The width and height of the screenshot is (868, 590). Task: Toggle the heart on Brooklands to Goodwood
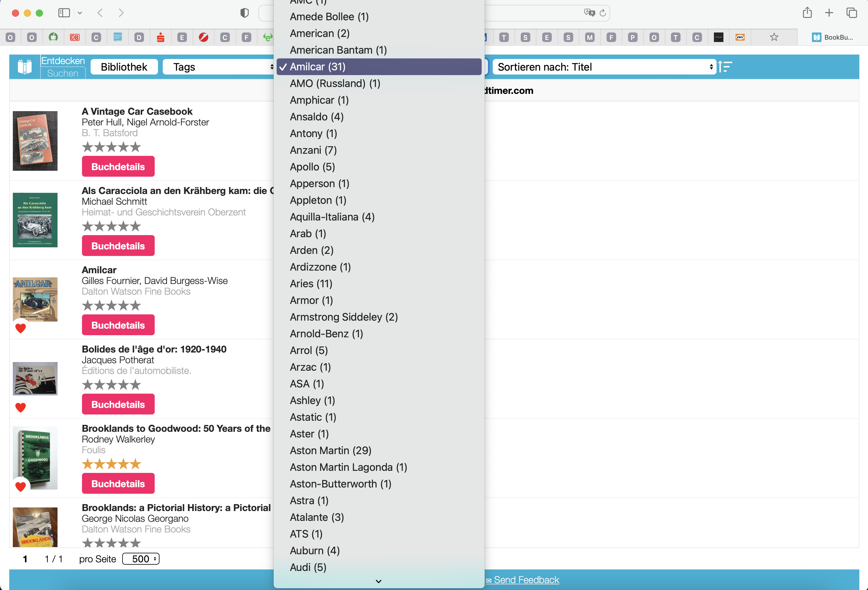point(21,487)
